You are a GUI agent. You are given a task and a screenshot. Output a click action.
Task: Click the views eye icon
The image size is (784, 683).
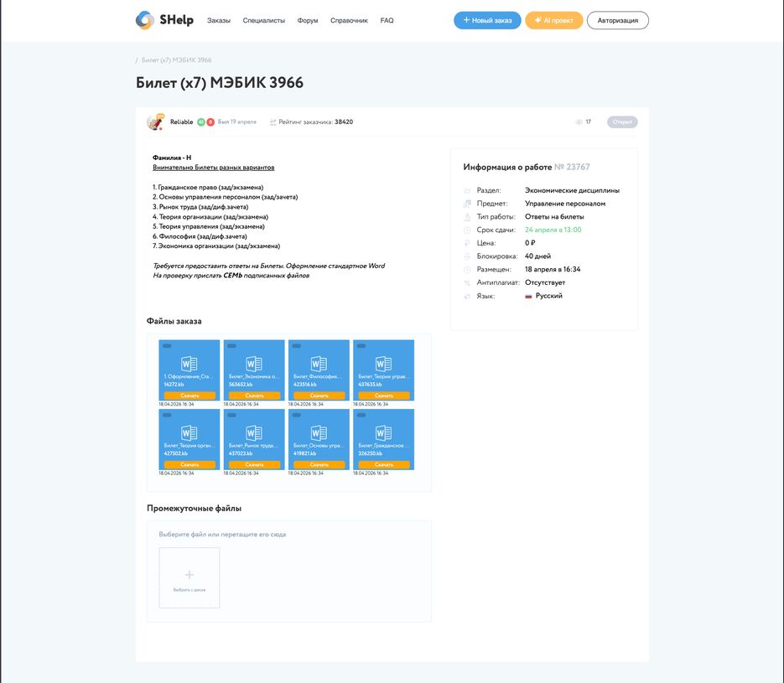579,122
